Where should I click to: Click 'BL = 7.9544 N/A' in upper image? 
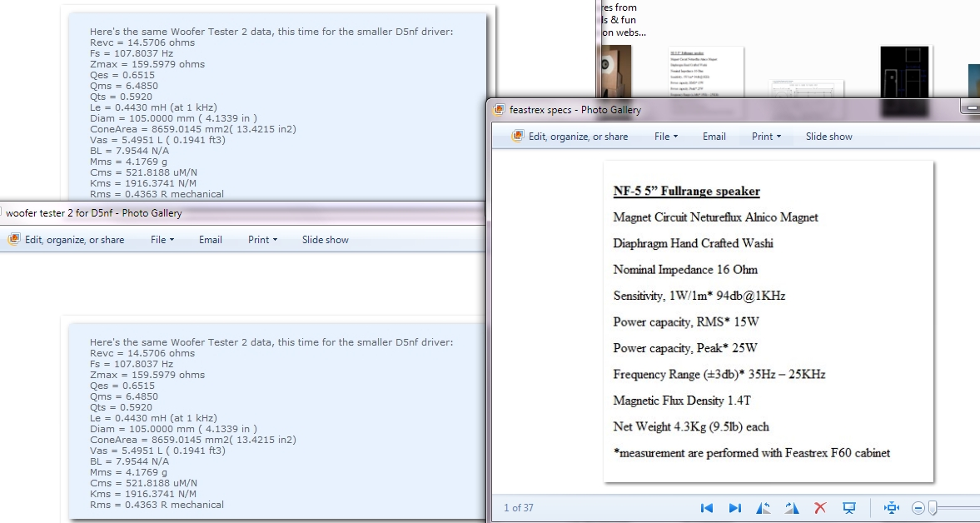pos(129,151)
